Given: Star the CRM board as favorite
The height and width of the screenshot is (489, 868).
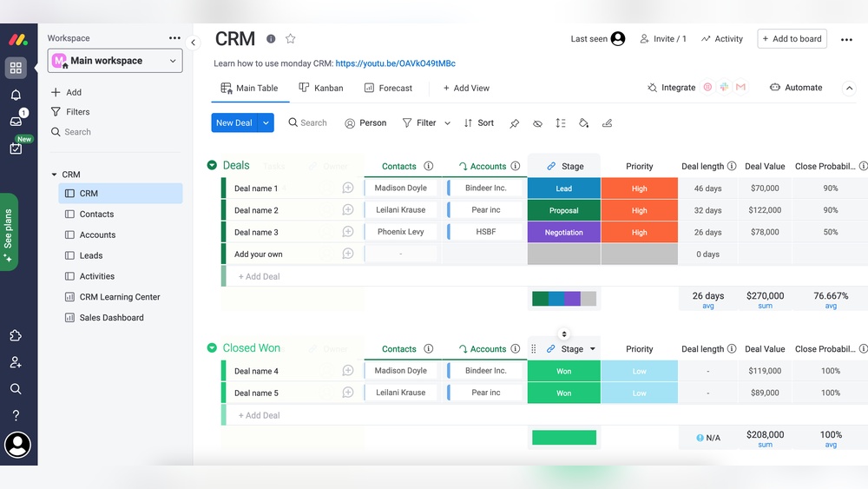Looking at the screenshot, I should (x=291, y=39).
